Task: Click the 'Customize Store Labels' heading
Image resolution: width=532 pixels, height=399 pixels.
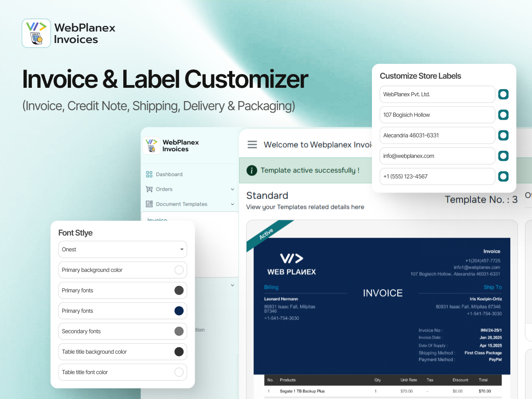Action: coord(420,76)
